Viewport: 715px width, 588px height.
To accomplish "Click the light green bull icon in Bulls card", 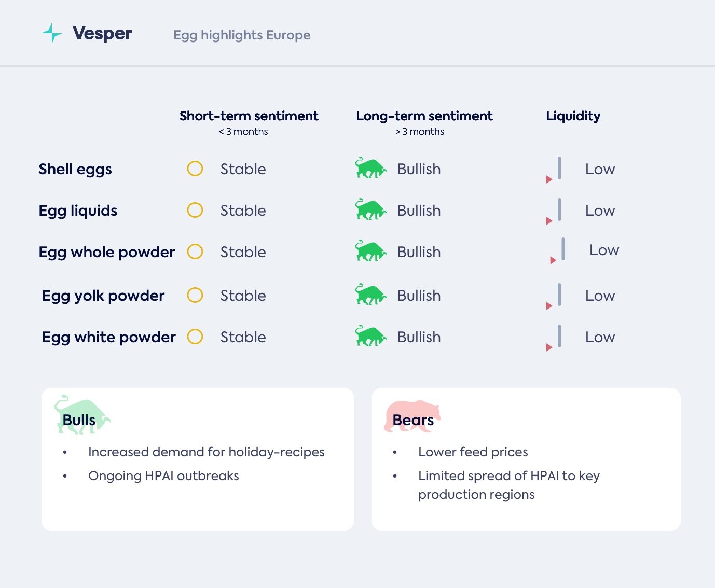I will [81, 414].
